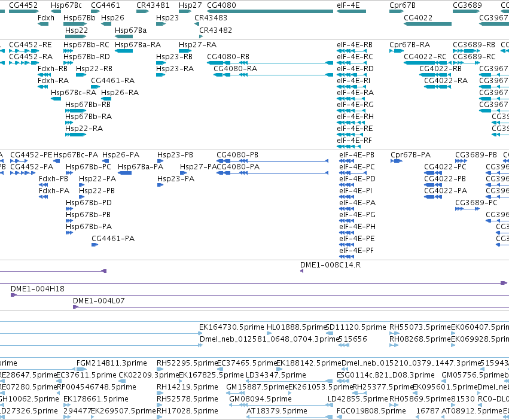
Task: Click EST FGC019B08.5prime
Action: (x=371, y=411)
